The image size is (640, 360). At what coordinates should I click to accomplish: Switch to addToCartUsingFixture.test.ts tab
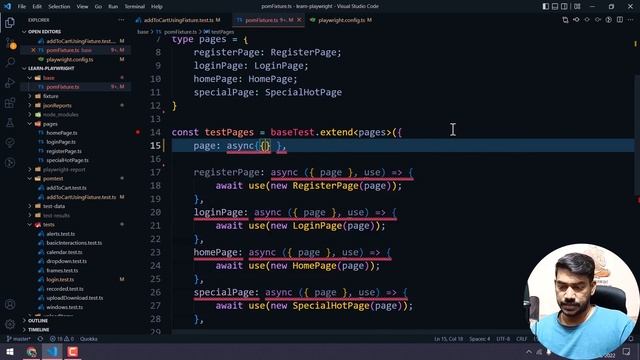(179, 20)
